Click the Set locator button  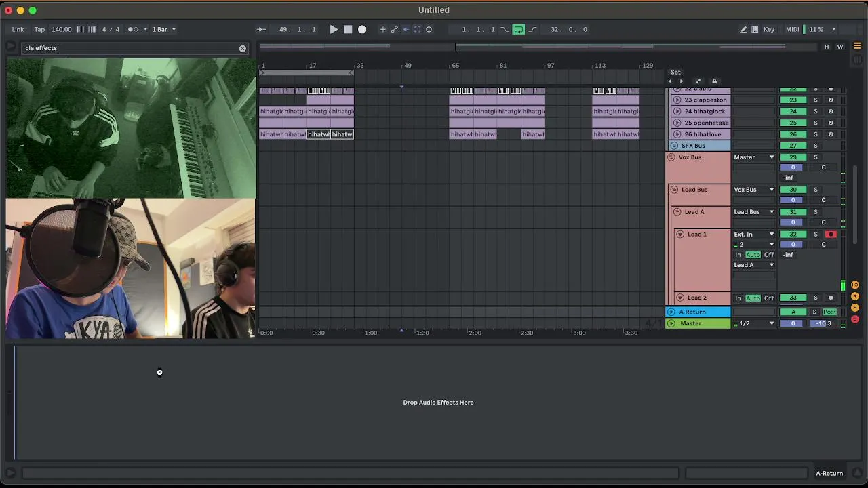tap(675, 72)
